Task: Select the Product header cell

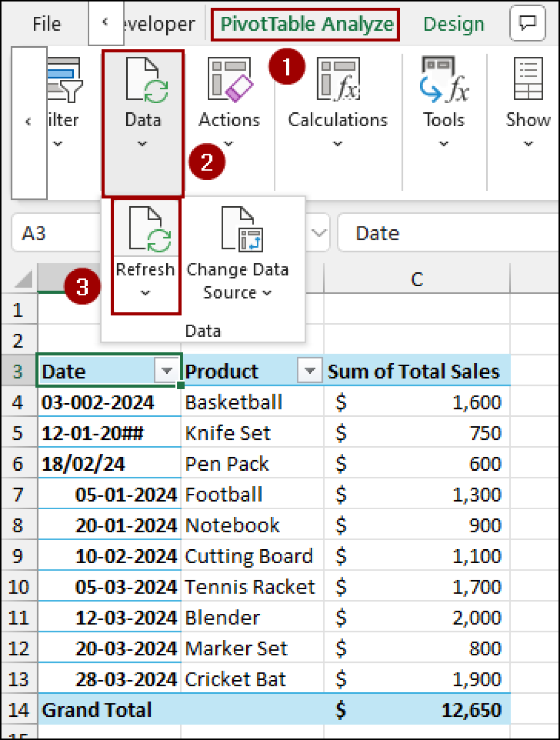Action: [x=253, y=370]
